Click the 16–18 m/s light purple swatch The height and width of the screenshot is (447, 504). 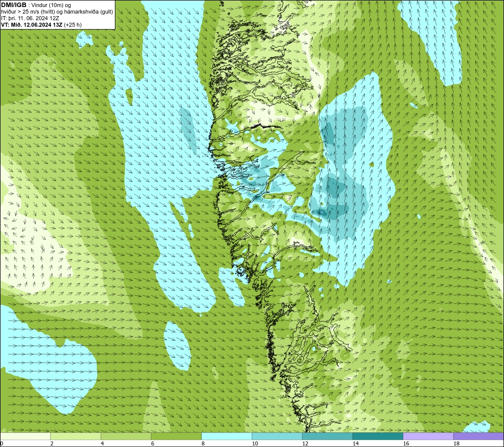pos(428,436)
